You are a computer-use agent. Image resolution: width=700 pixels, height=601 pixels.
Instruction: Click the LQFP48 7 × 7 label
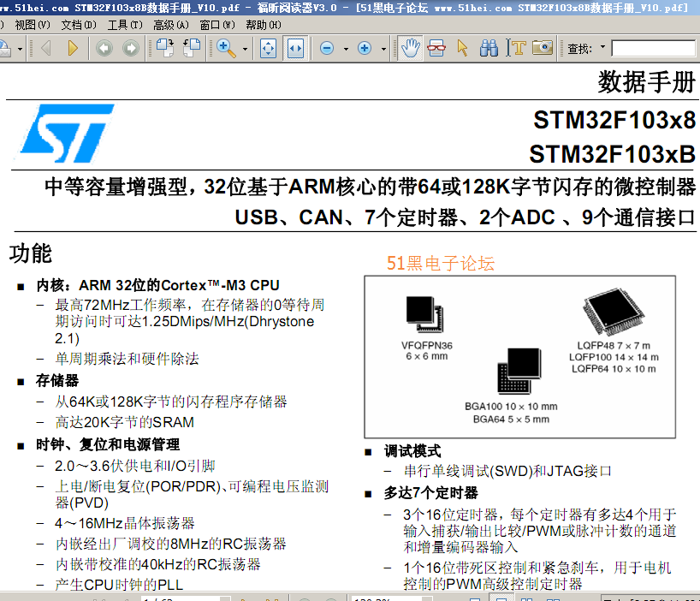point(614,346)
